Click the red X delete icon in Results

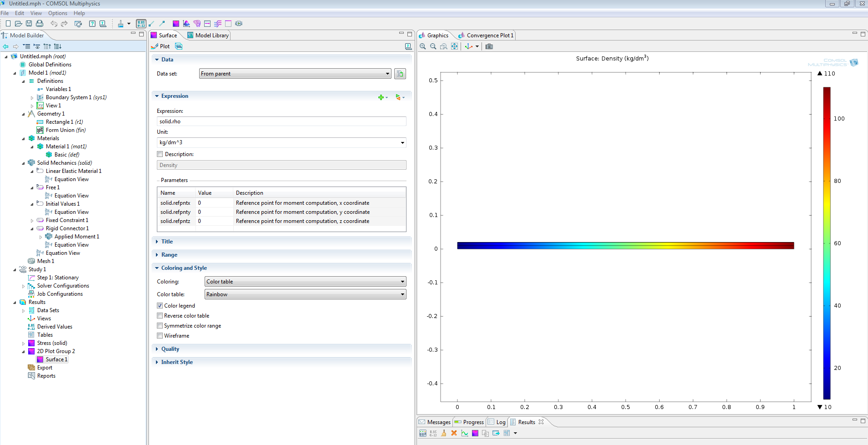point(454,433)
